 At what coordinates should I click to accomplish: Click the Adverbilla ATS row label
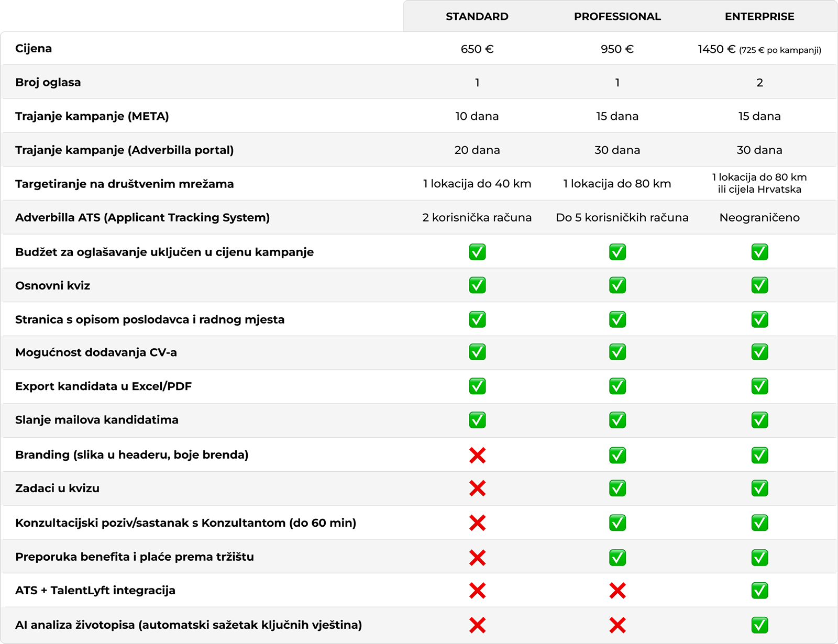pos(142,217)
